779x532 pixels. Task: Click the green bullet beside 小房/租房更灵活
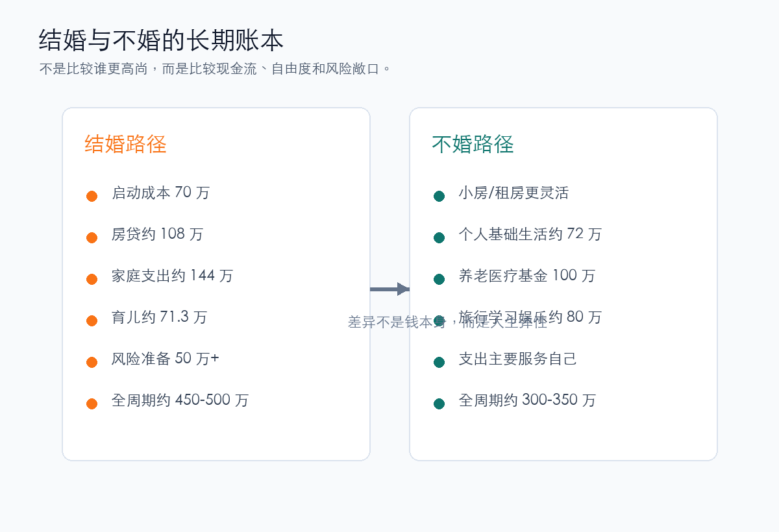(439, 196)
